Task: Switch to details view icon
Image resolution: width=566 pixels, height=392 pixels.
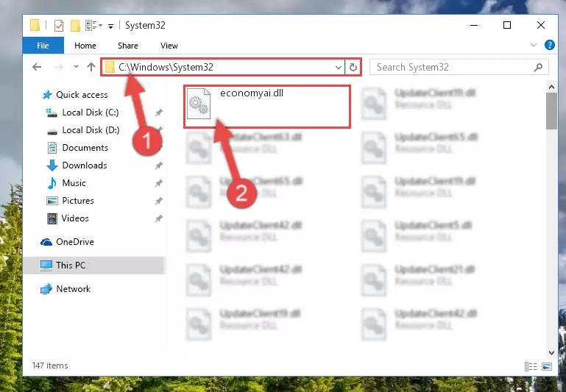Action: [x=530, y=366]
